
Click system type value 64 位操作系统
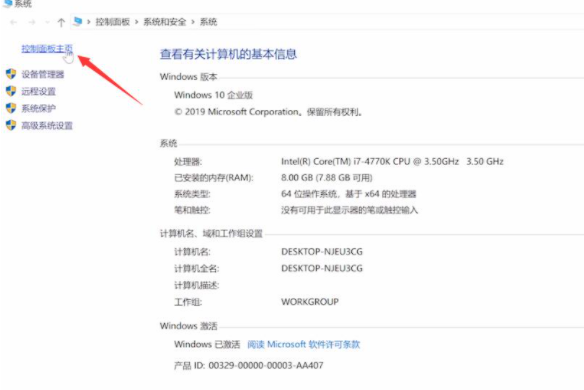[x=348, y=194]
